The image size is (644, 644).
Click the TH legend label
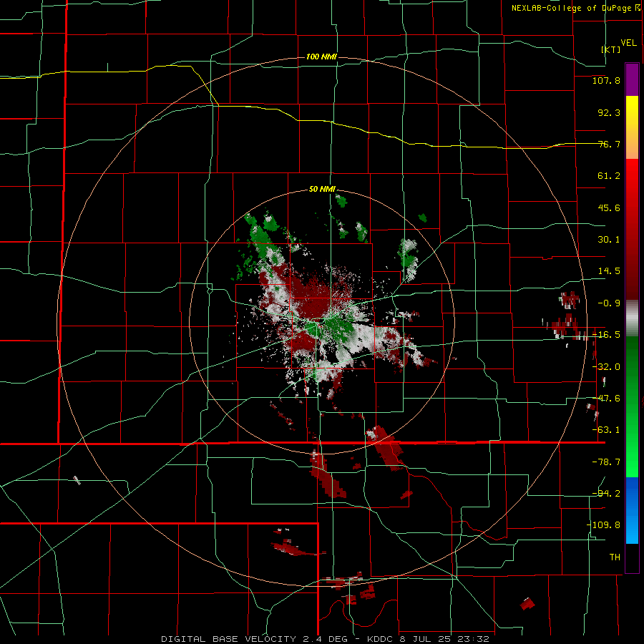[x=615, y=557]
